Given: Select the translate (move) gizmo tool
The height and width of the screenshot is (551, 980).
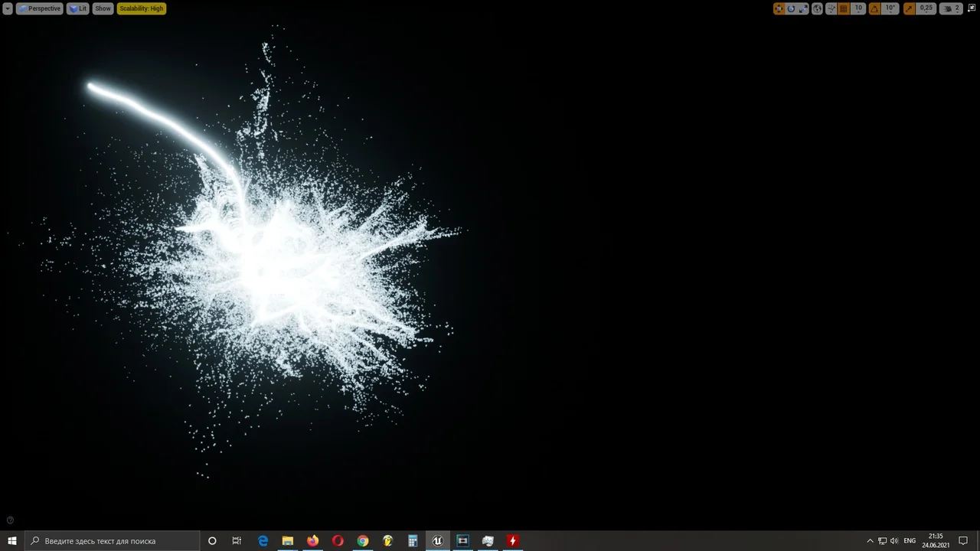Looking at the screenshot, I should tap(779, 8).
